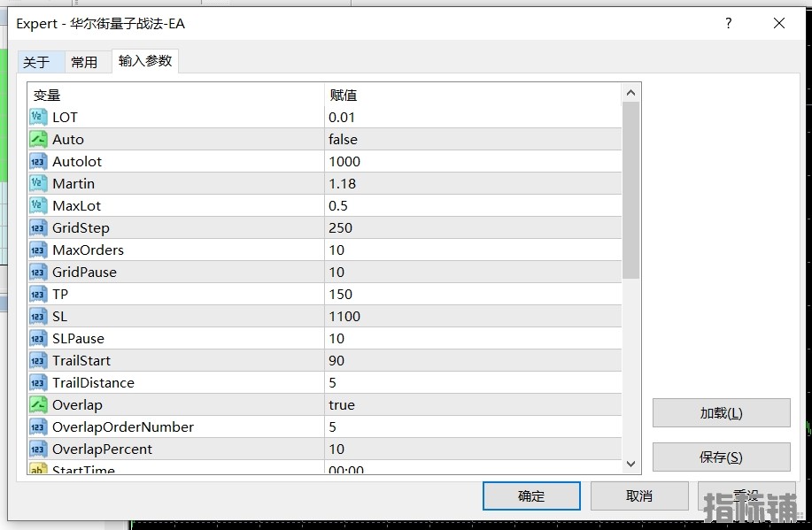Cancel the dialog with 取消
The width and height of the screenshot is (812, 530).
tap(639, 495)
